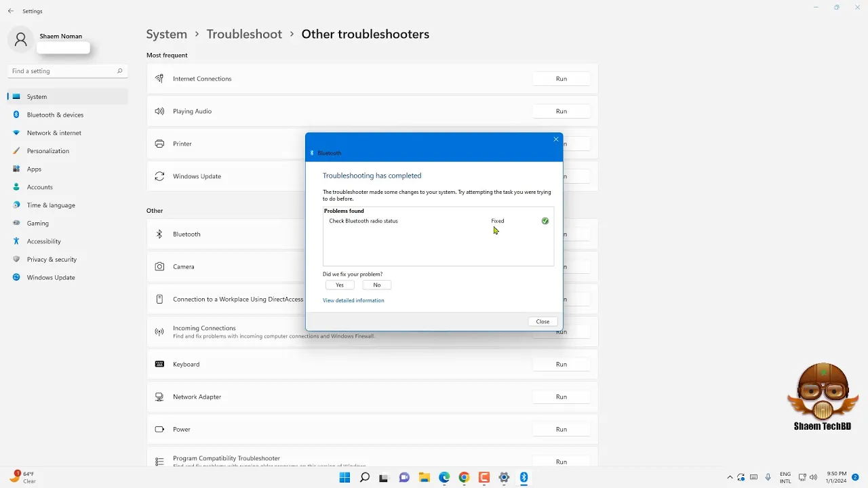Open the Settings gear on taskbar
Screen dimensions: 868x488
pos(504,477)
